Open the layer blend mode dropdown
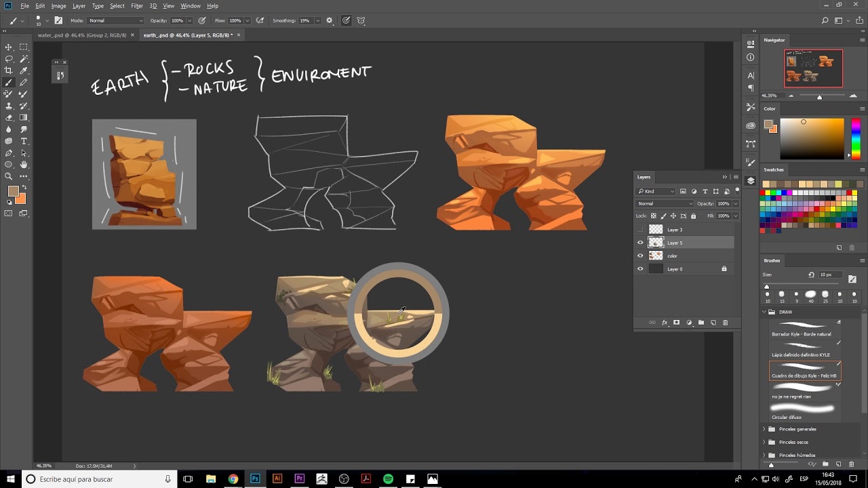 [665, 203]
